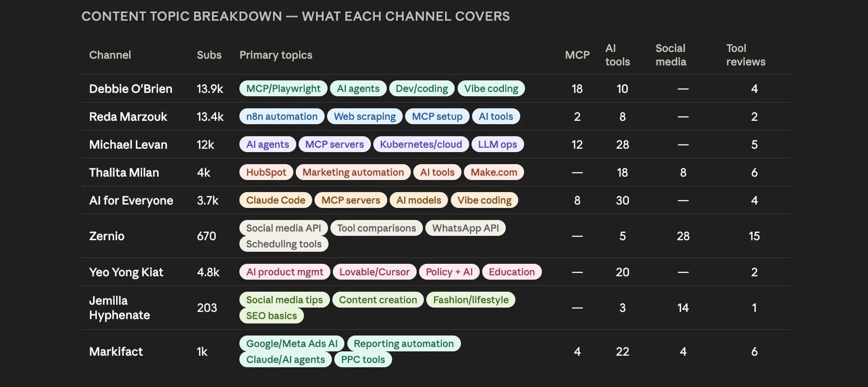Select the "Tool comparisons" topic tag
This screenshot has width=868, height=387.
[x=376, y=228]
